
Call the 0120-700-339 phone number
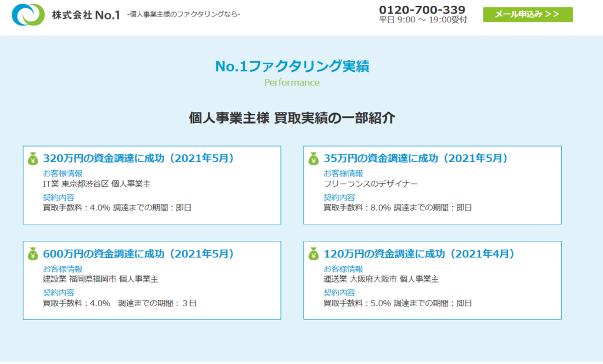pyautogui.click(x=422, y=9)
